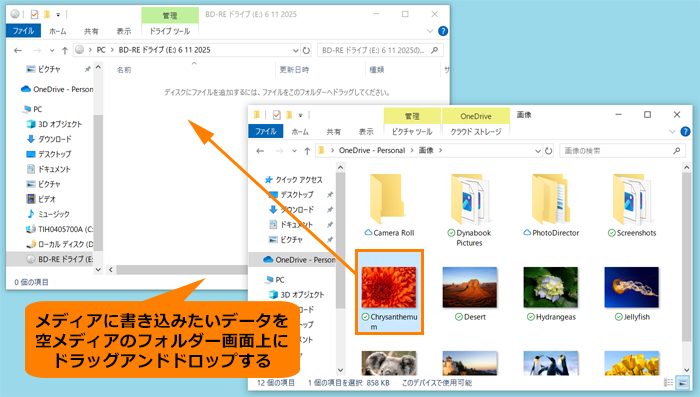
Task: Select PC node in BD-RE navigation pane
Action: coord(32,109)
